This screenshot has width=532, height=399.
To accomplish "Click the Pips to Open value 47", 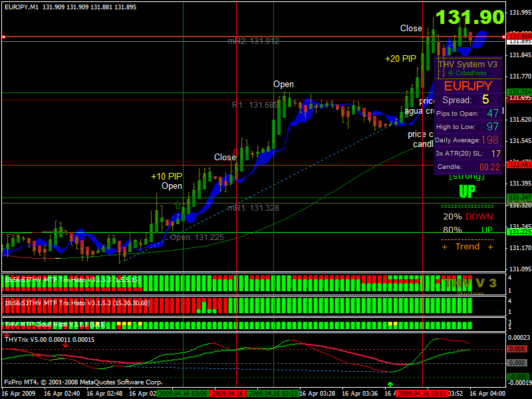I will coord(493,113).
